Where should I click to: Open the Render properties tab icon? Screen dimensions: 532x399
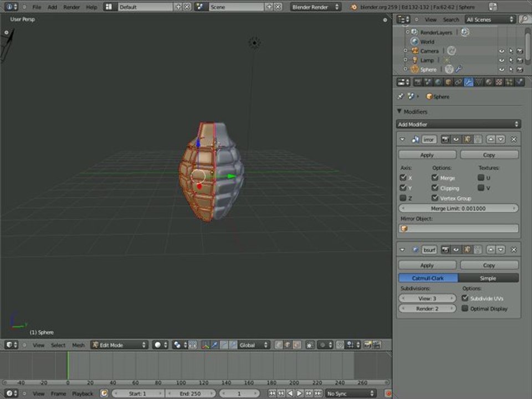coord(418,82)
